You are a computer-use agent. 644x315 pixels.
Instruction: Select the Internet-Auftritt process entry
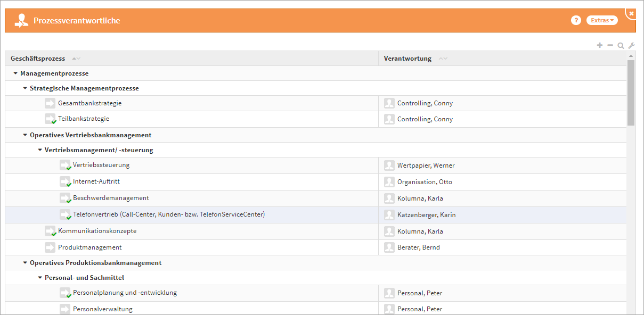click(96, 181)
